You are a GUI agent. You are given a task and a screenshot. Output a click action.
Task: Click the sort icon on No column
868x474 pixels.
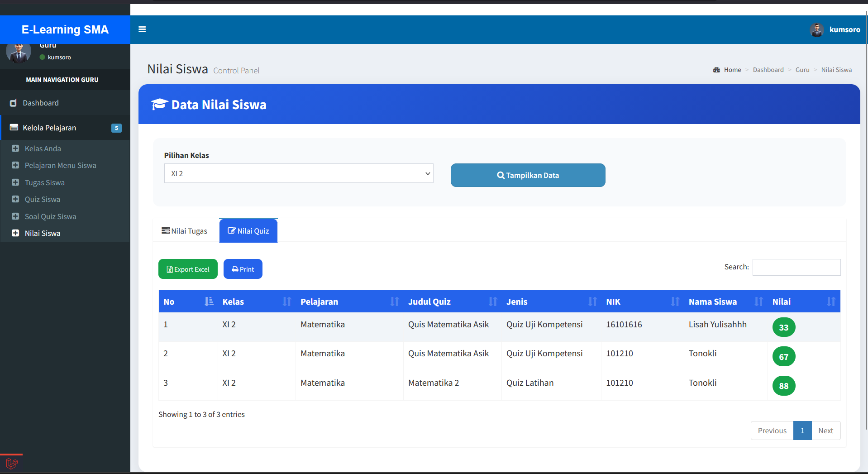(x=209, y=302)
